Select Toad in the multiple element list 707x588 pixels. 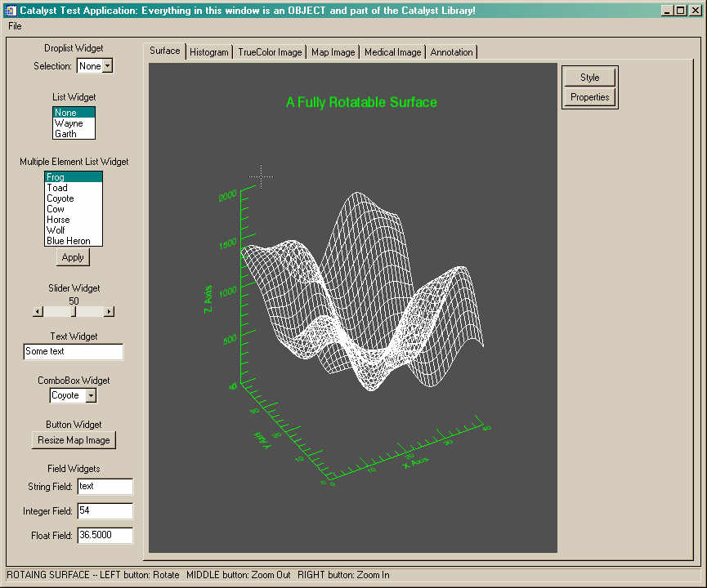(56, 187)
